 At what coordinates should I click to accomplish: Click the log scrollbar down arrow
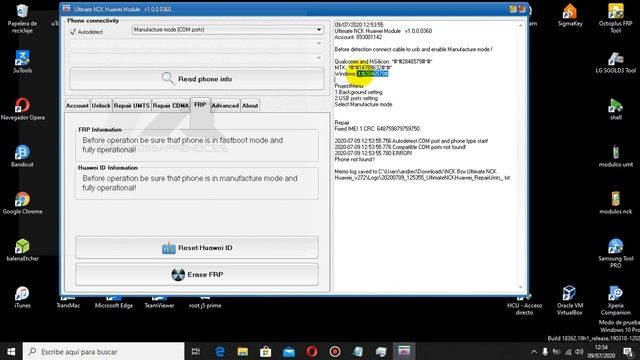click(x=520, y=287)
